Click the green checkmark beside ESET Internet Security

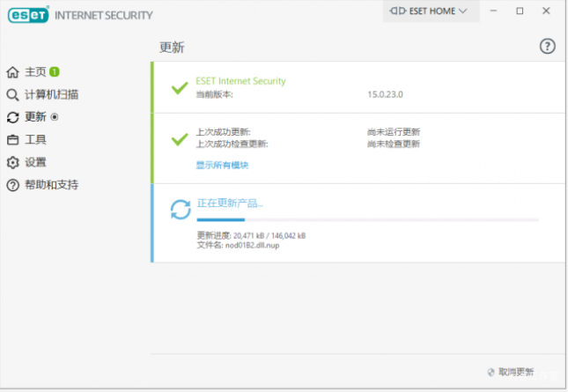pyautogui.click(x=180, y=87)
